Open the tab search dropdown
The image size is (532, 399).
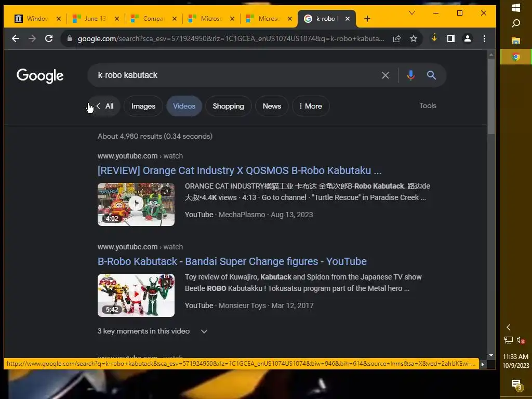pos(412,13)
